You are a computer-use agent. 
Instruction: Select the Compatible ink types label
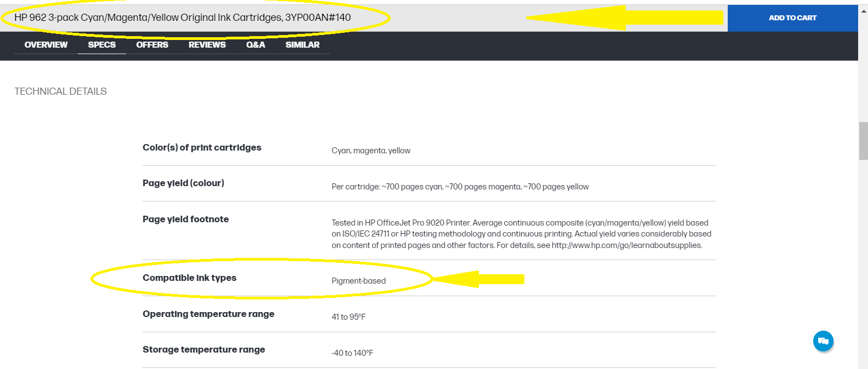190,278
